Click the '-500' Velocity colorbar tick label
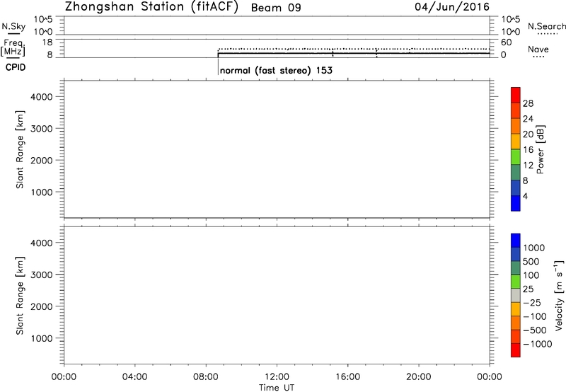This screenshot has width=566, height=392. tap(535, 330)
